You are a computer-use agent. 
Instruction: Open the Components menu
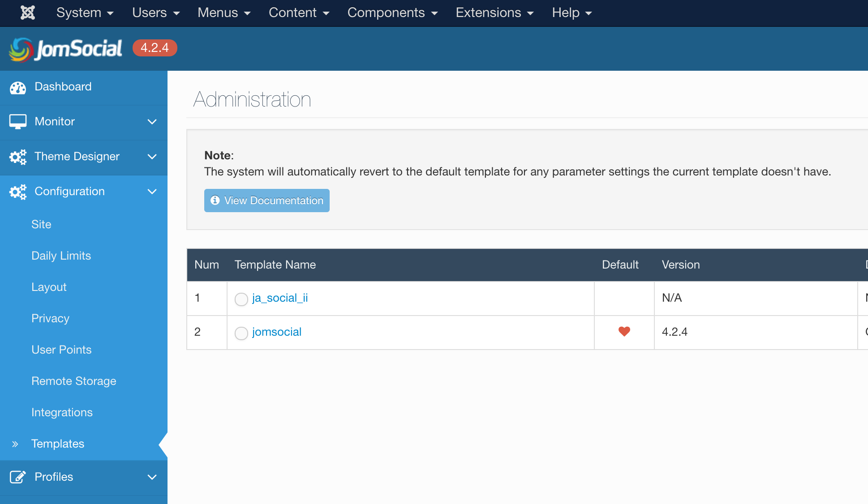(393, 13)
